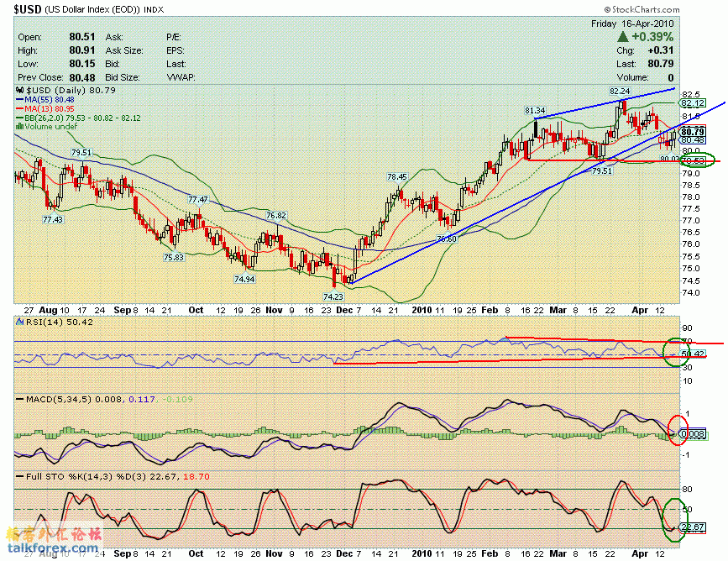Click the 82.12 upper band axis tag
This screenshot has height=561, width=728.
(692, 103)
